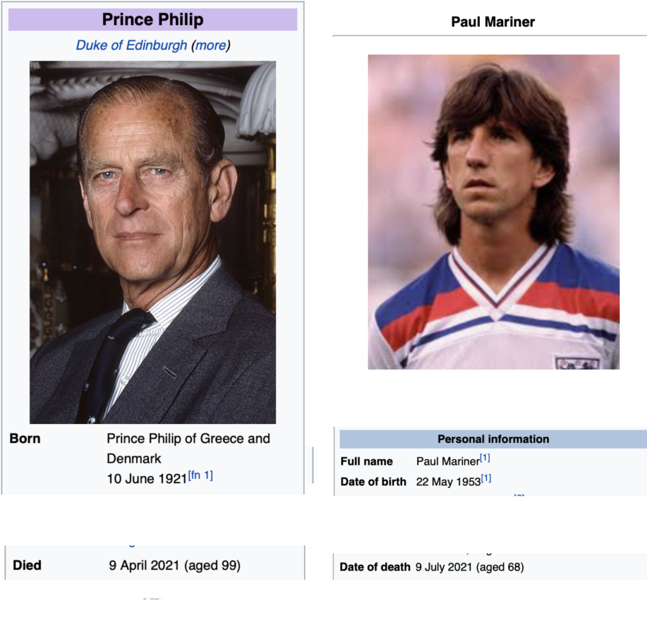Select the Personal information section header
The width and height of the screenshot is (647, 644).
(493, 439)
